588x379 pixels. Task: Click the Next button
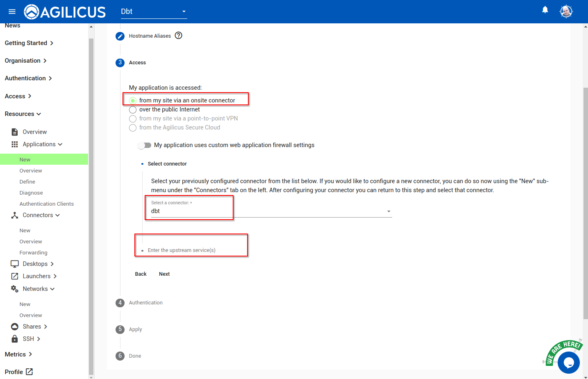click(x=164, y=274)
